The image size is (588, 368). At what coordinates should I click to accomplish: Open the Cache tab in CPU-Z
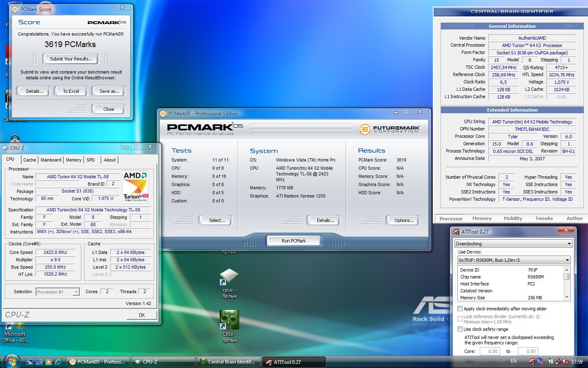[29, 160]
